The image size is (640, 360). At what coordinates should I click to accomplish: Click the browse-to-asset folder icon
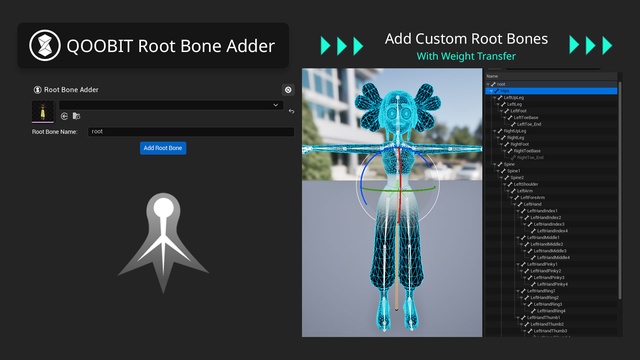coord(76,116)
